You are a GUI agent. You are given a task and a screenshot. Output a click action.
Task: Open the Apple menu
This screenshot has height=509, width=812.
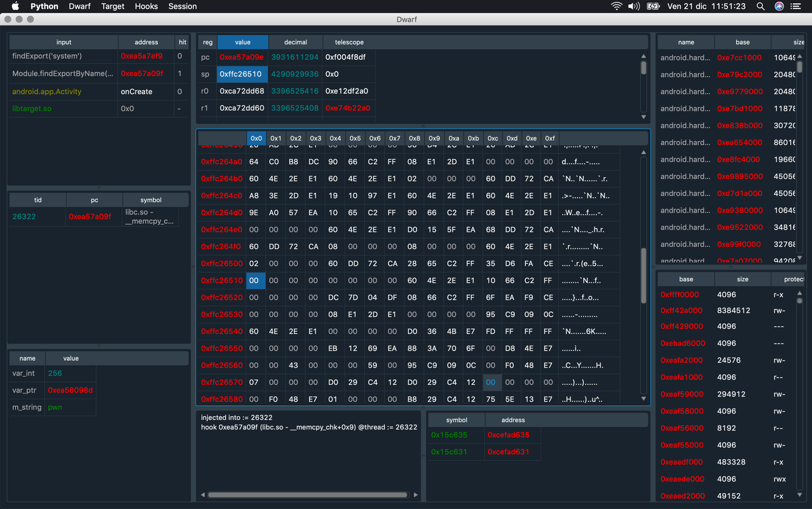[x=16, y=6]
